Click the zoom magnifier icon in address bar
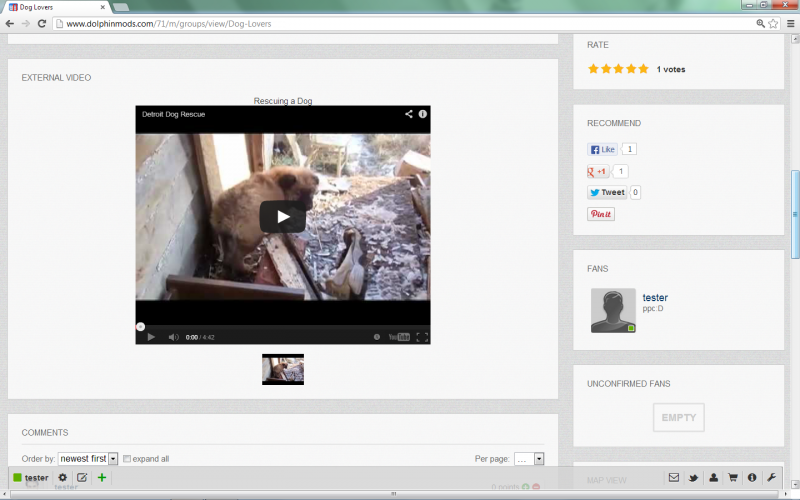800x500 pixels. (760, 23)
